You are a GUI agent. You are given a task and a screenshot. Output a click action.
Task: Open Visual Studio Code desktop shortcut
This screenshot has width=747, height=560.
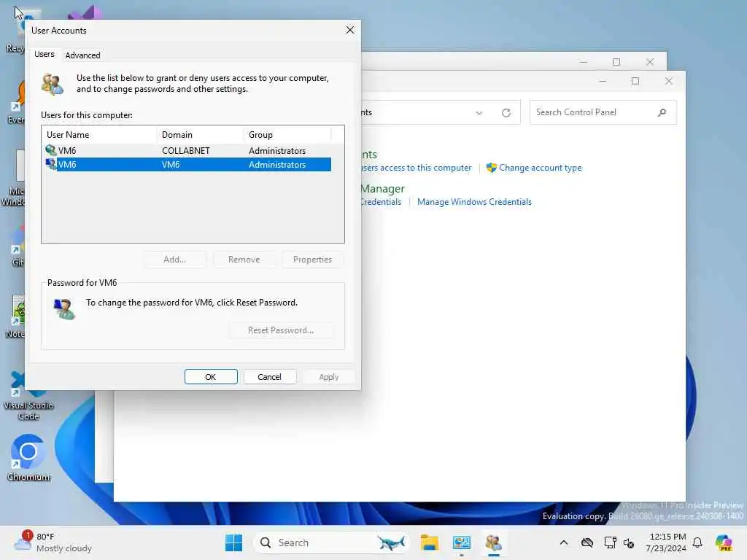[28, 396]
